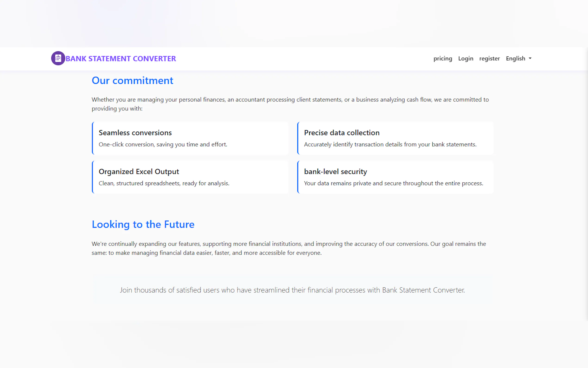Viewport: 588px width, 368px height.
Task: Open the pricing page
Action: tap(443, 59)
